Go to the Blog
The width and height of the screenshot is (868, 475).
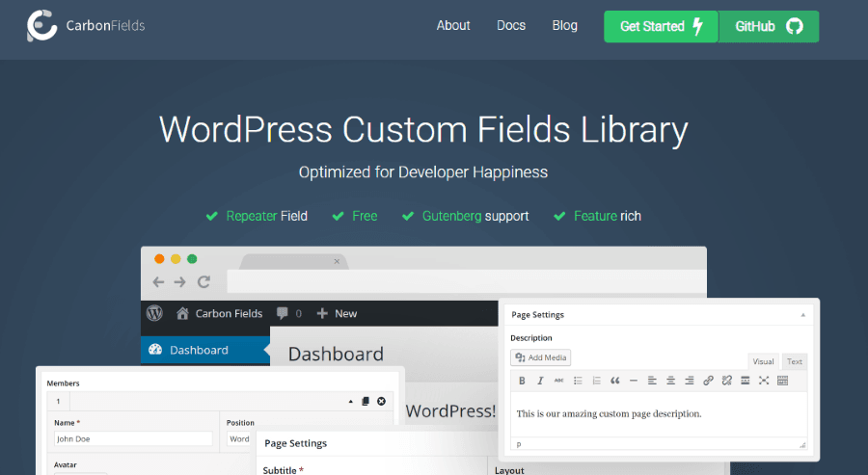tap(564, 25)
